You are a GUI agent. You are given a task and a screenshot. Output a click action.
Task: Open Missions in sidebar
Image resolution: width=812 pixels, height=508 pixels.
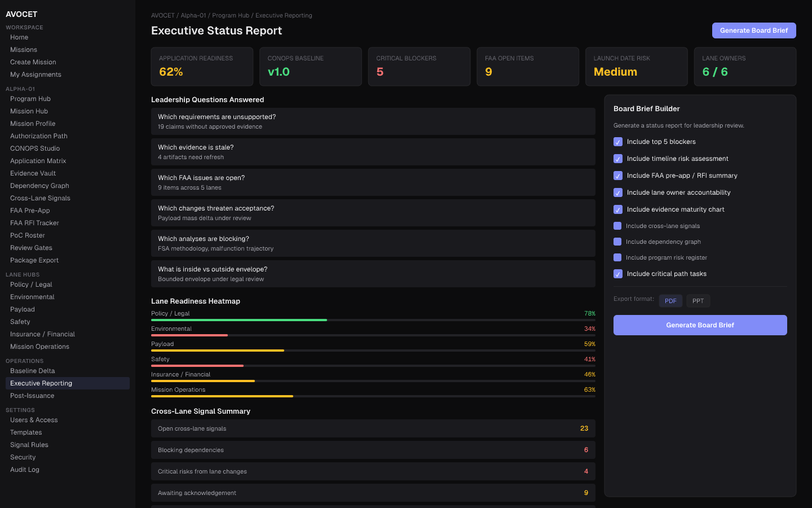pos(68,50)
